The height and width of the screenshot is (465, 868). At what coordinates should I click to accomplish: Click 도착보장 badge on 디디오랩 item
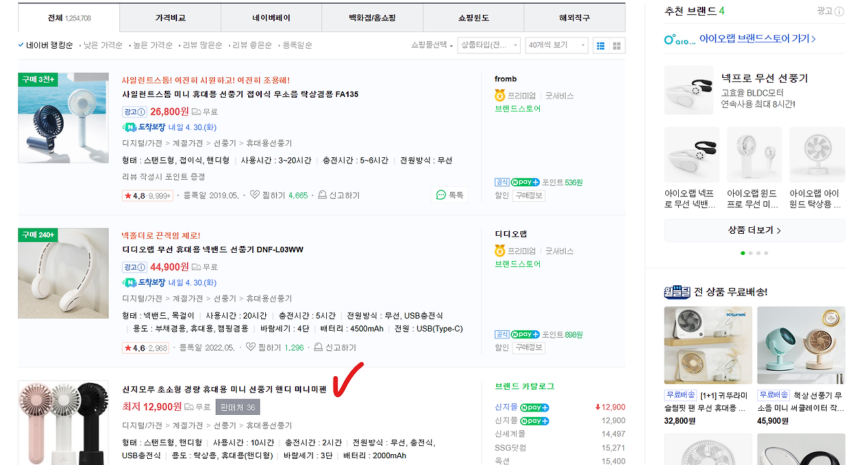point(144,283)
